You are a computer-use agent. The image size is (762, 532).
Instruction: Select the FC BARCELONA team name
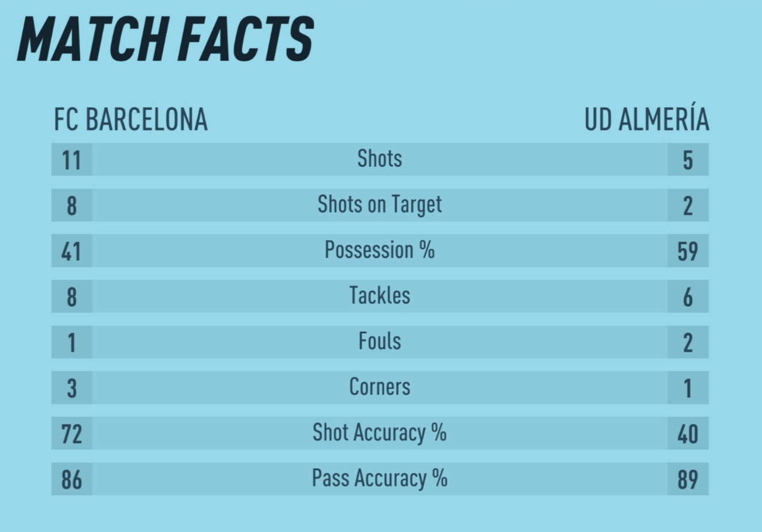pyautogui.click(x=130, y=120)
